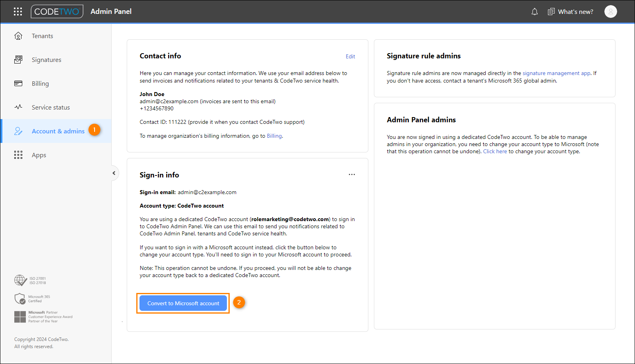
Task: Click the Apps grid icon in sidebar
Action: [18, 155]
